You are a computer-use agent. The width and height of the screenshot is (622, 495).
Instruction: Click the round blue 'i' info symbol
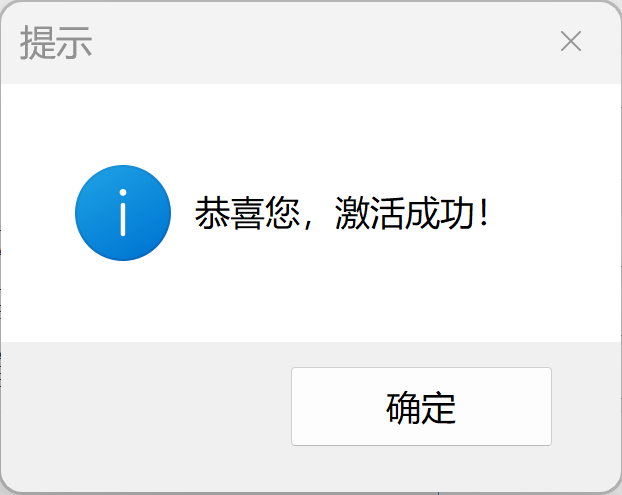[x=123, y=213]
